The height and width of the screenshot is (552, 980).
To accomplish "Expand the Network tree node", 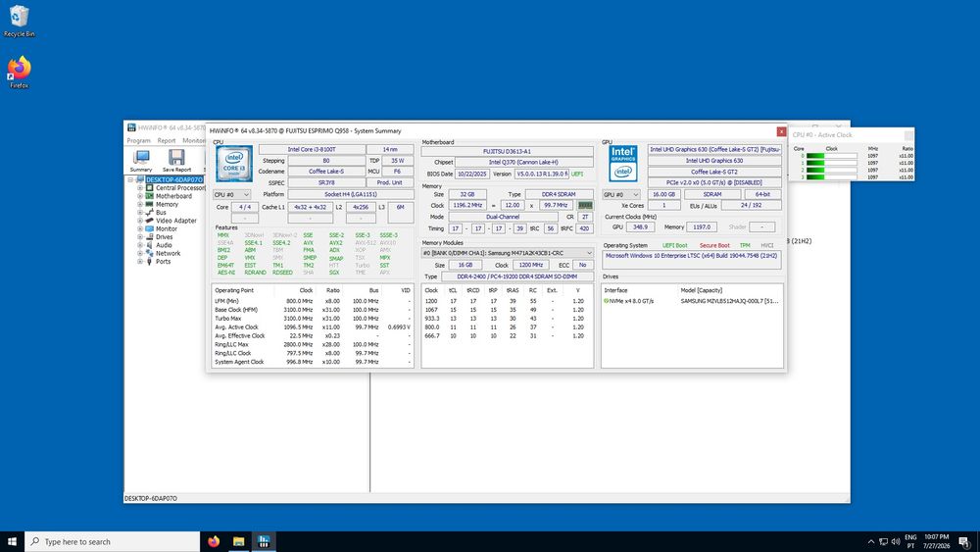I will click(x=140, y=253).
